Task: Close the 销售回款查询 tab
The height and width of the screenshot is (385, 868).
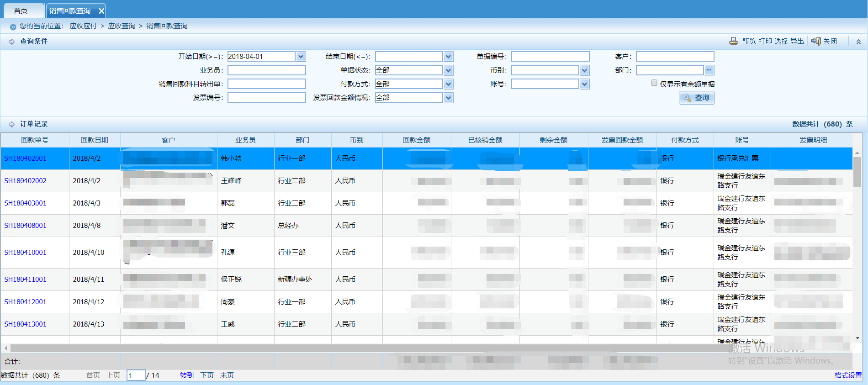Action: tap(101, 11)
